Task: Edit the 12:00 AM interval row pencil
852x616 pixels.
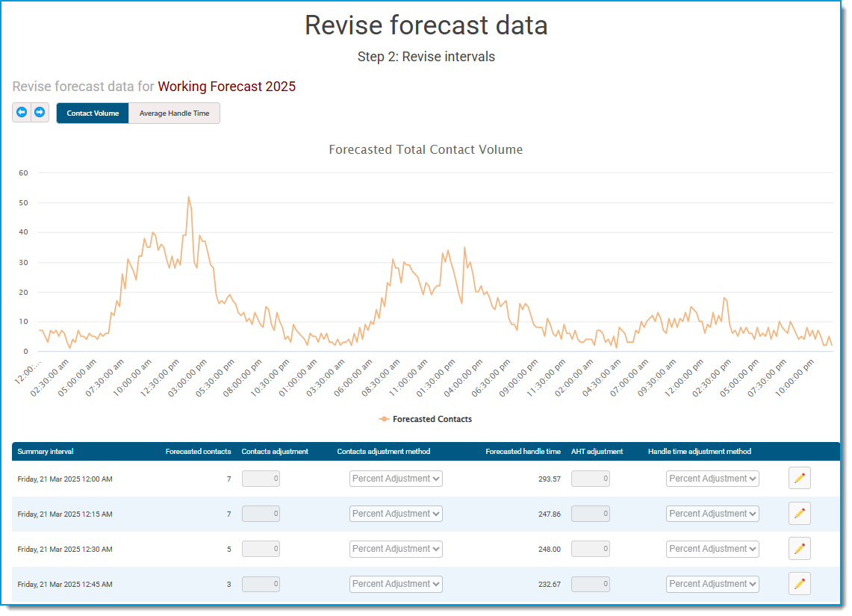Action: (x=799, y=478)
